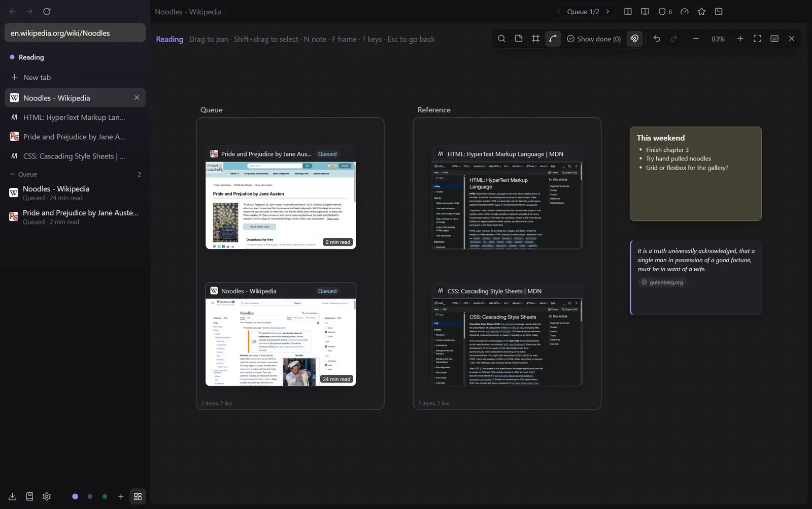Open the terminal console icon
812x509 pixels.
[x=719, y=12]
